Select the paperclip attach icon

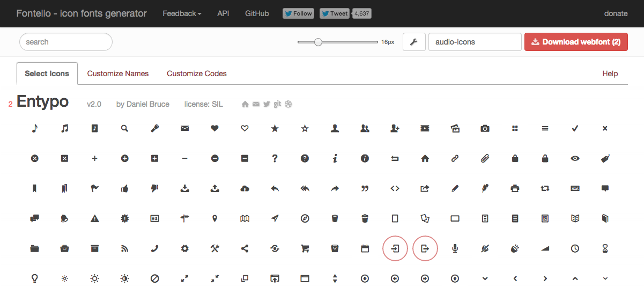click(485, 158)
